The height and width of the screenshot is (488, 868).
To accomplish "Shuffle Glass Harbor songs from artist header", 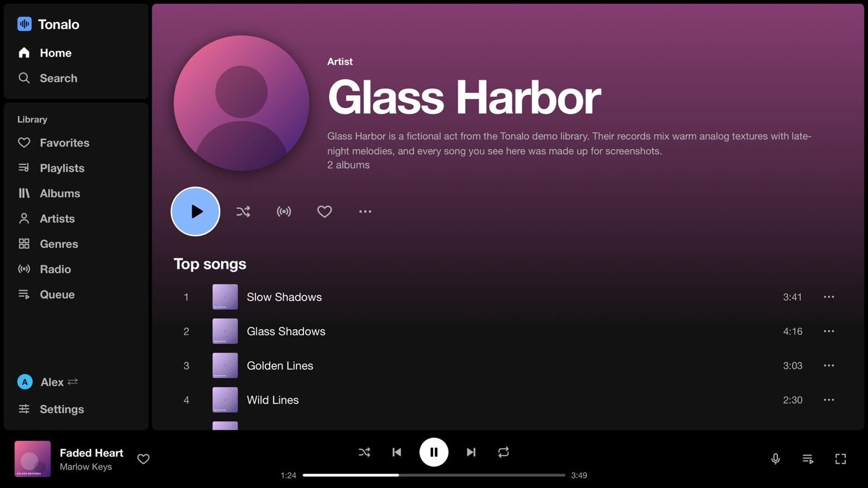I will (243, 211).
